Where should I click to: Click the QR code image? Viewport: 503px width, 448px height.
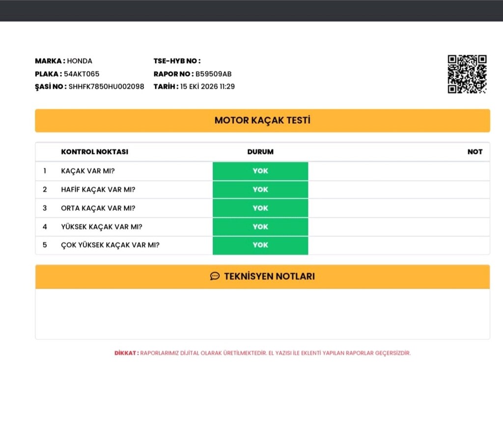click(467, 74)
